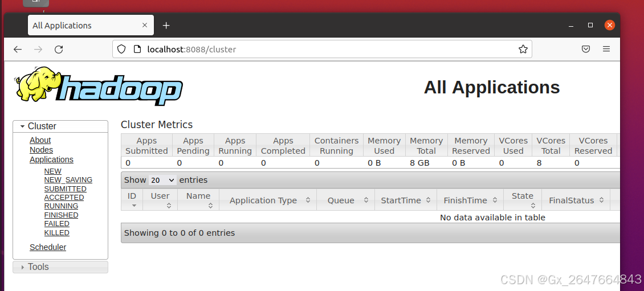Sort by FinalStatus column
This screenshot has height=291, width=644.
click(576, 199)
